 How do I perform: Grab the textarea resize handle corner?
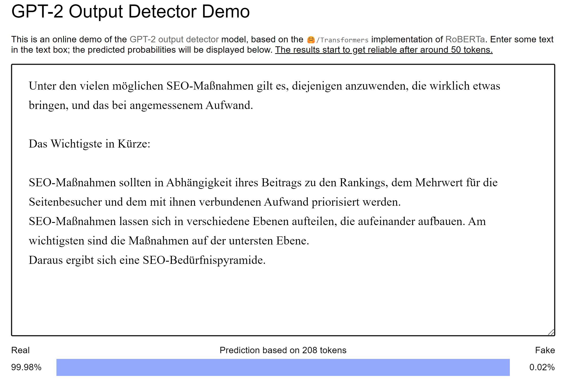coord(551,332)
